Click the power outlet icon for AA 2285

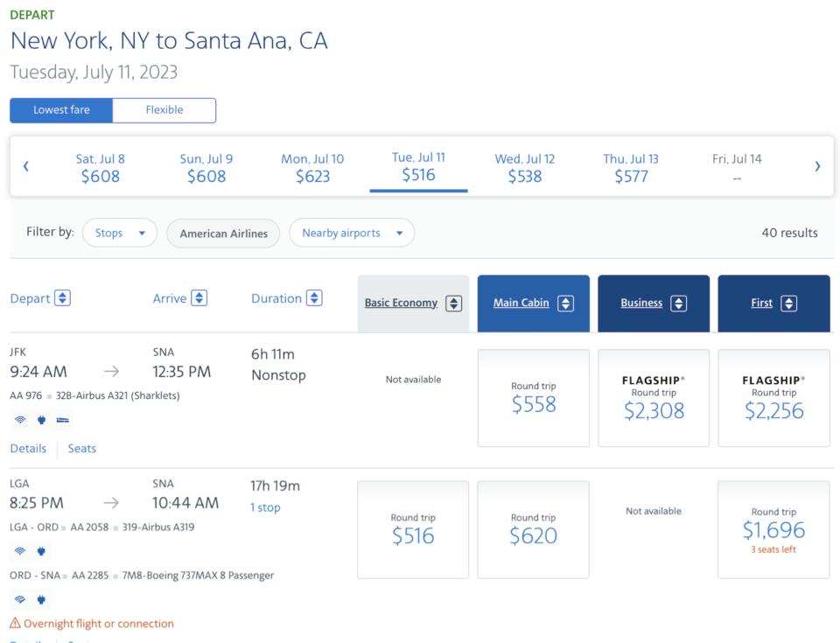41,599
